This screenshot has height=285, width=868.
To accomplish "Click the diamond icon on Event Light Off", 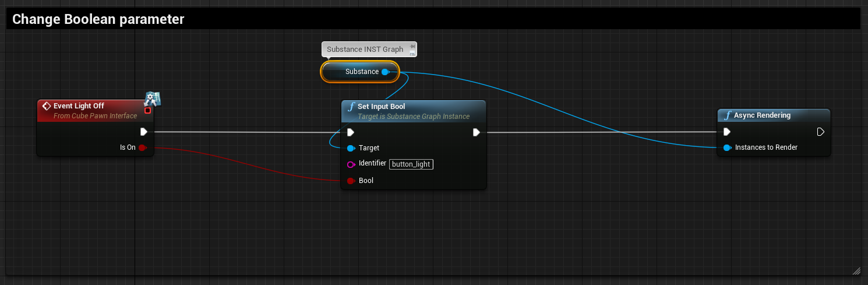I will [x=47, y=106].
